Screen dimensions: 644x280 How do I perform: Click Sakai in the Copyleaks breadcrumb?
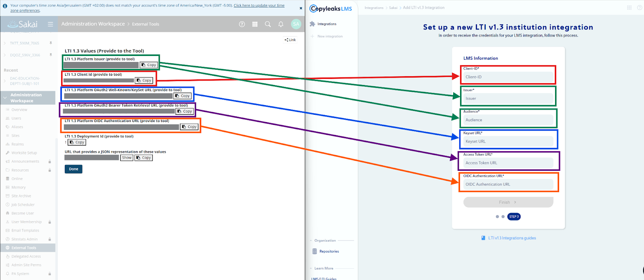pos(393,8)
